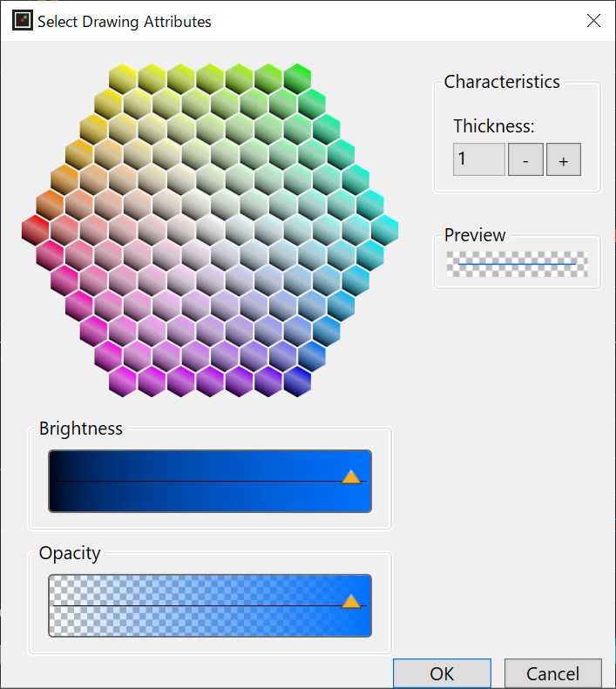Click the dialog title bar app icon
Viewport: 616px width, 689px height.
click(22, 21)
